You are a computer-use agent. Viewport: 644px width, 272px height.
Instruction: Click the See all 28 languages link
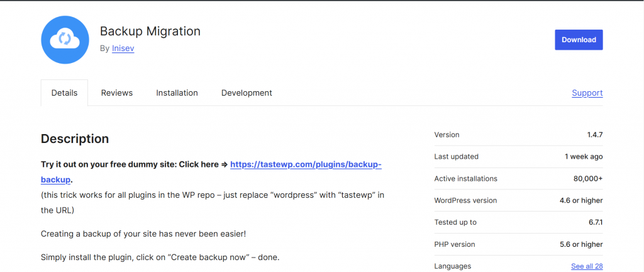coord(587,266)
